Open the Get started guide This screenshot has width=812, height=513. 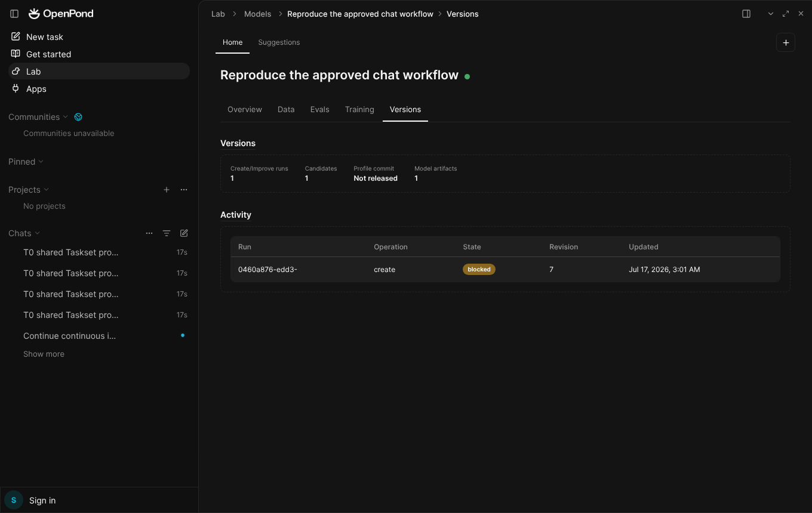click(x=99, y=54)
